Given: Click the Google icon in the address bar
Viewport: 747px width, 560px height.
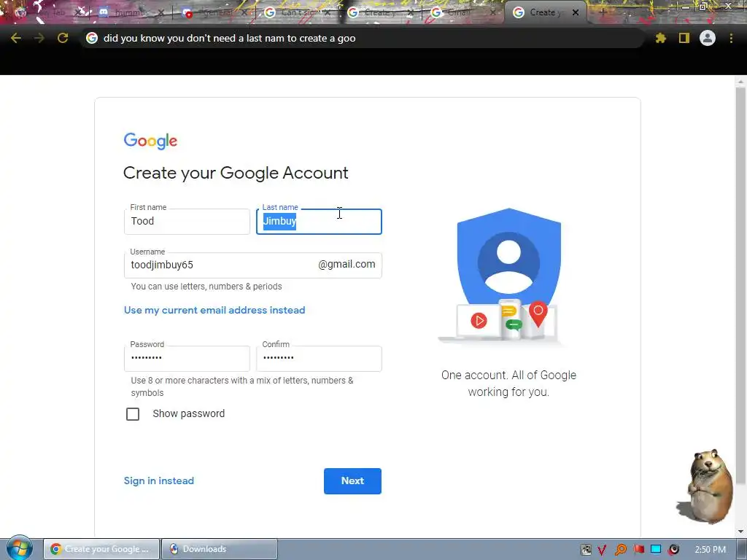Looking at the screenshot, I should [x=92, y=38].
